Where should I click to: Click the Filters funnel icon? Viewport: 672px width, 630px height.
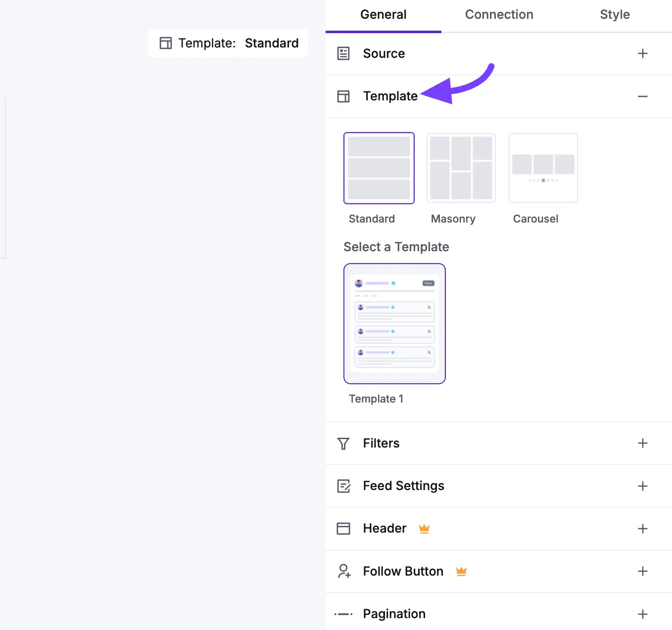click(x=343, y=444)
